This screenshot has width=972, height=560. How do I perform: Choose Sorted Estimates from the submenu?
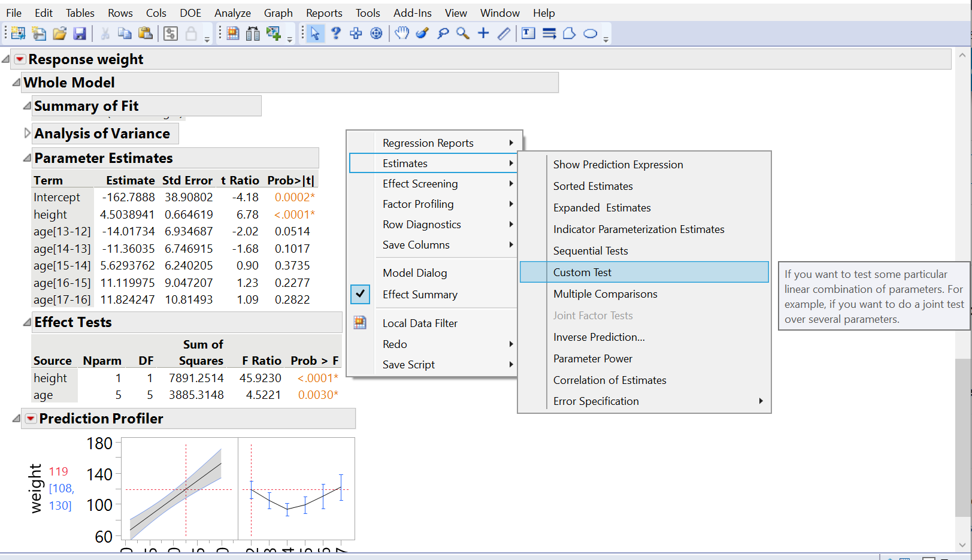592,186
